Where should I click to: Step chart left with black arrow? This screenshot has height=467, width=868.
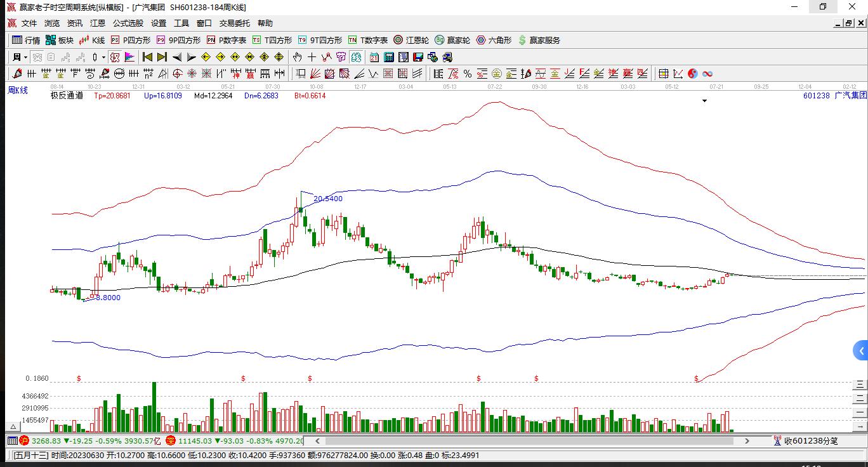[x=177, y=57]
